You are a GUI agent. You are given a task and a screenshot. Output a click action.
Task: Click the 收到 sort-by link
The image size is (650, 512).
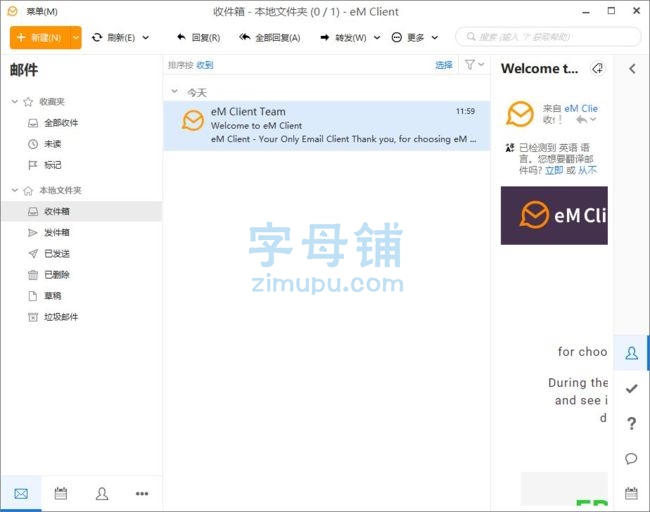pos(205,65)
